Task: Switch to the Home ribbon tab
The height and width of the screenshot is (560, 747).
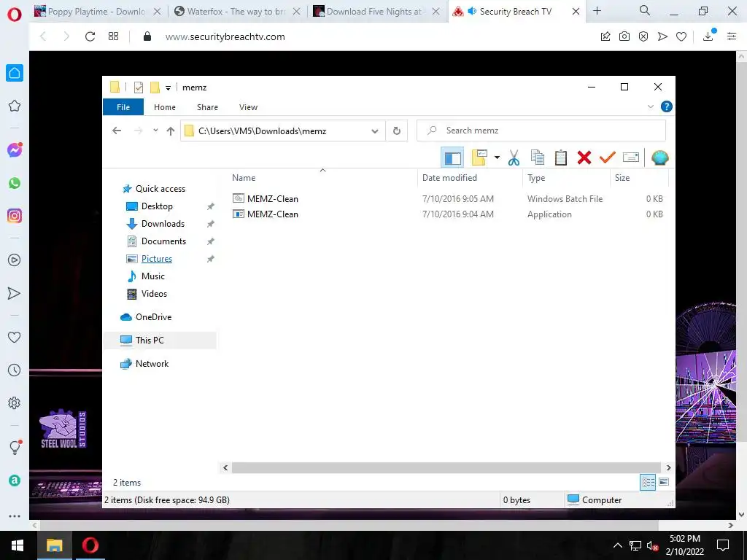Action: (165, 107)
